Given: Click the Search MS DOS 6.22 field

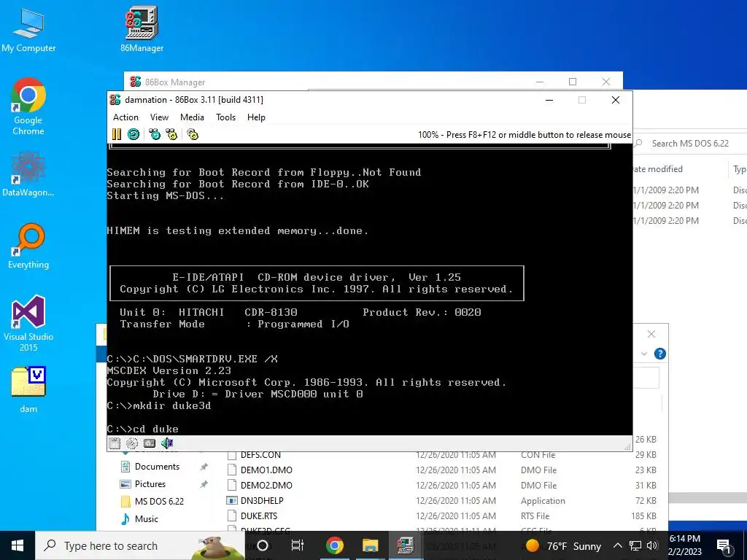Looking at the screenshot, I should pos(690,144).
